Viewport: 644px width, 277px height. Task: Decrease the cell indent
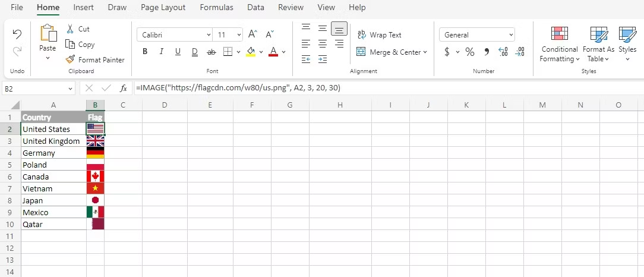click(x=306, y=59)
